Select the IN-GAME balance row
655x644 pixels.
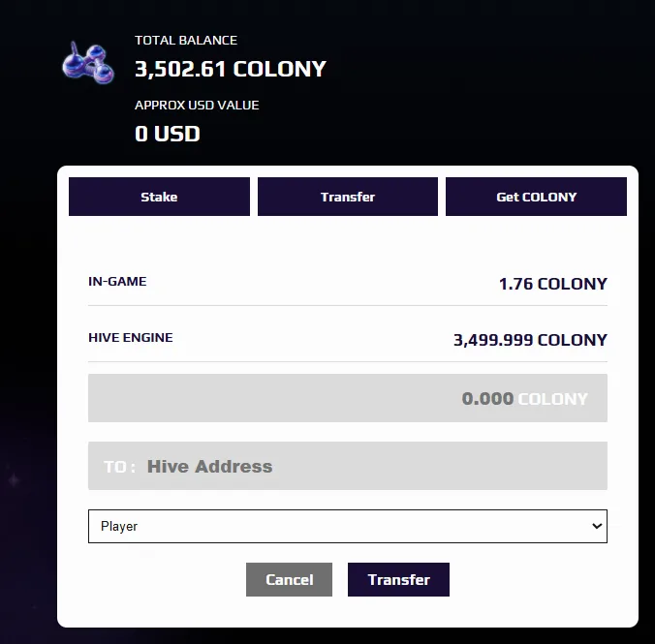[x=348, y=283]
